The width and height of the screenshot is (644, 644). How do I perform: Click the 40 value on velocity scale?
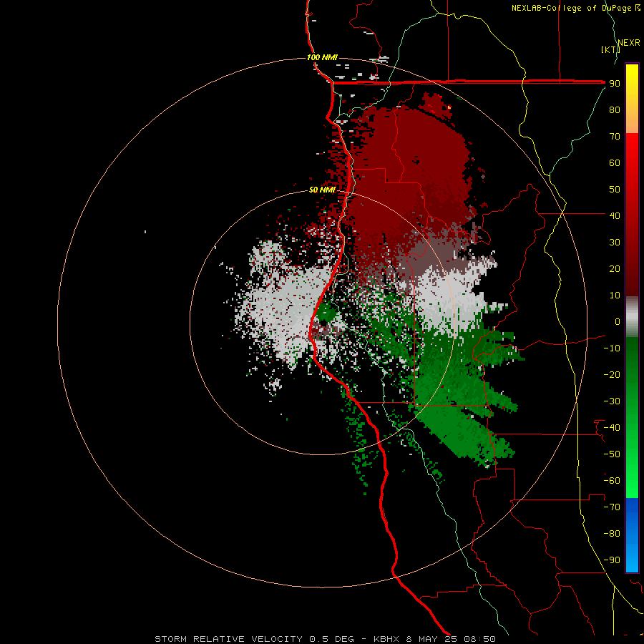tap(615, 215)
